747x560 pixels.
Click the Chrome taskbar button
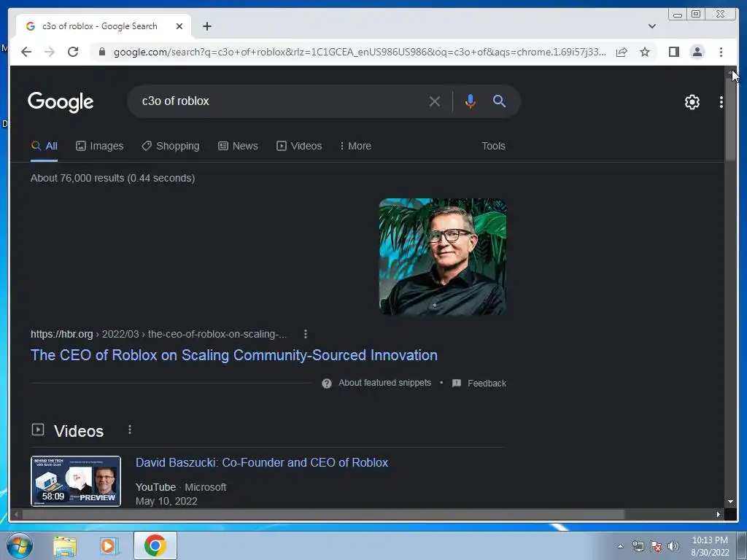point(155,545)
